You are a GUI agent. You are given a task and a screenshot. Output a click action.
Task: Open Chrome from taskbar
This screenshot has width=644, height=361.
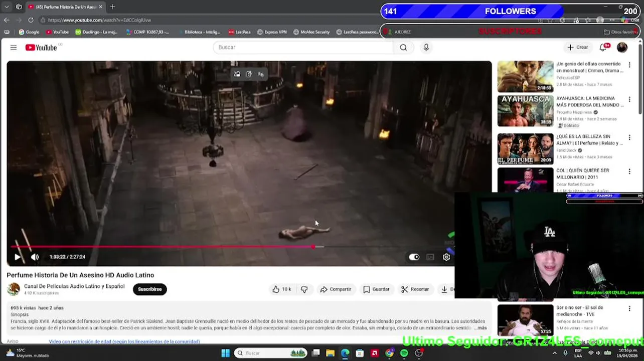(x=389, y=353)
